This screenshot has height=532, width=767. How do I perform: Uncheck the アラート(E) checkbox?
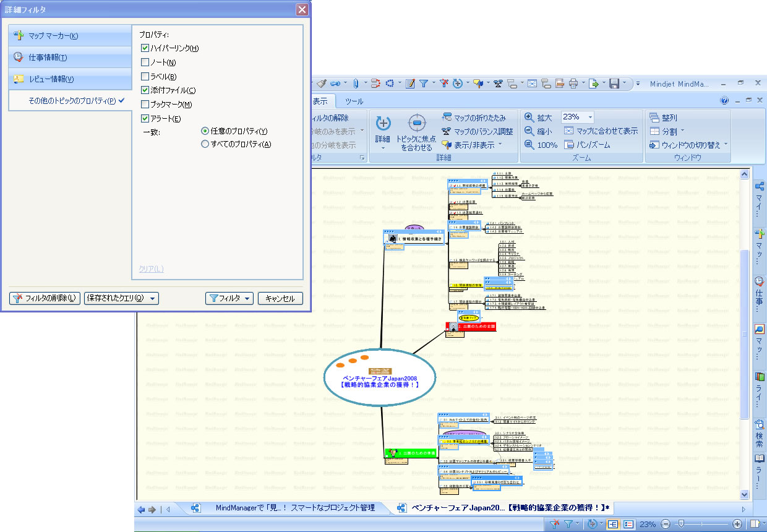click(x=145, y=119)
